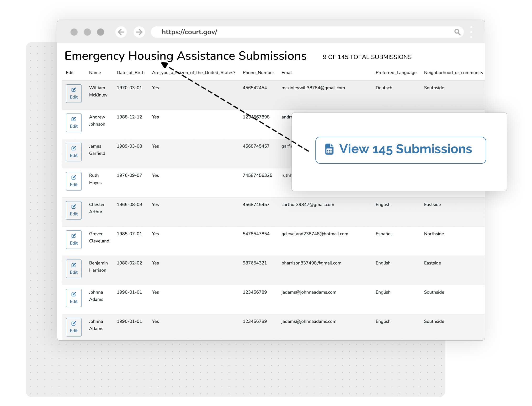532x406 pixels.
Task: Select email gcleveland238748@hotmail.com
Action: pos(315,234)
